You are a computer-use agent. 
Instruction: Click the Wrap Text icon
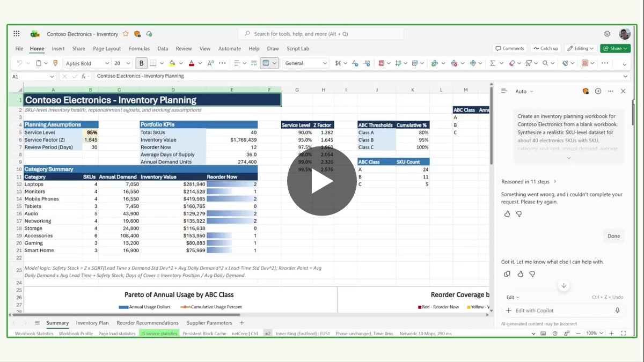[253, 63]
